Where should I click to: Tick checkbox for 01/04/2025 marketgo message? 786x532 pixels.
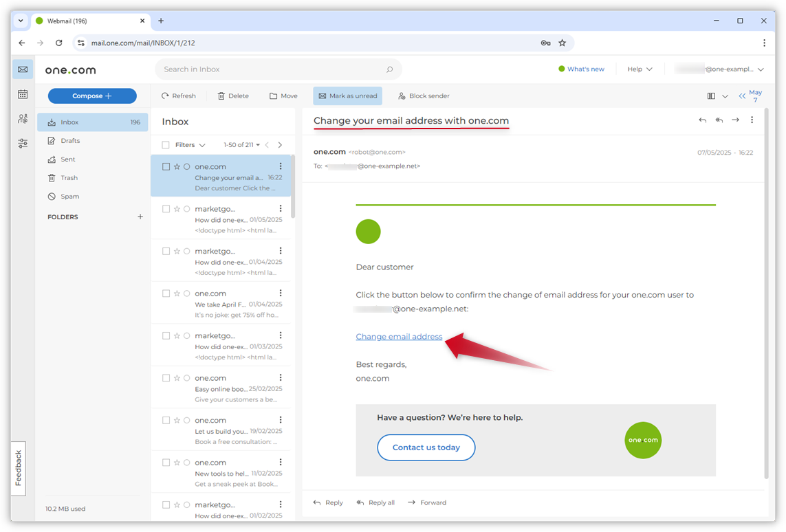pyautogui.click(x=166, y=252)
